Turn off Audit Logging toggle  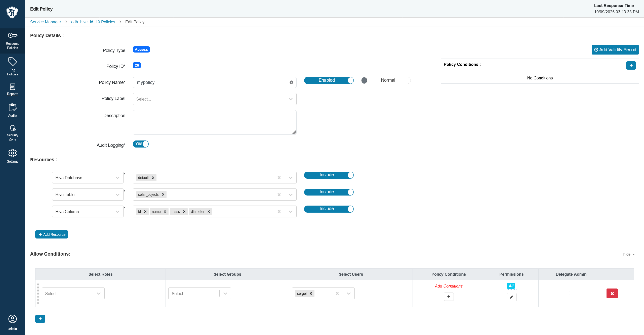click(141, 144)
